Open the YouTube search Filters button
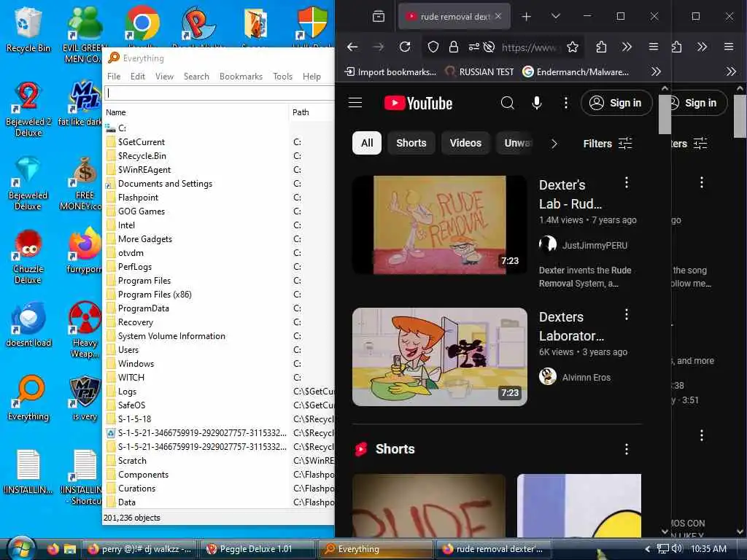Screen dimensions: 747x560 [x=608, y=144]
